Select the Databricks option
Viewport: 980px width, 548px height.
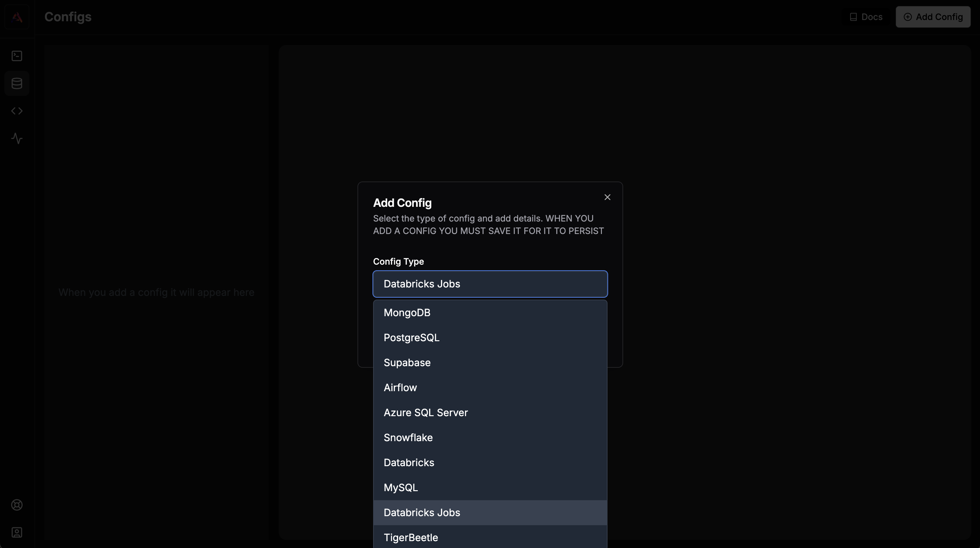[490, 462]
